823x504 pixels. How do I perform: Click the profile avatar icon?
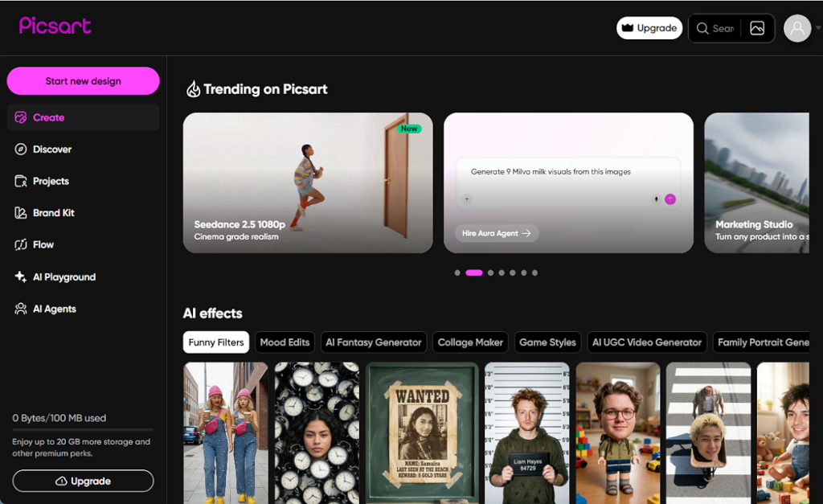pyautogui.click(x=796, y=28)
